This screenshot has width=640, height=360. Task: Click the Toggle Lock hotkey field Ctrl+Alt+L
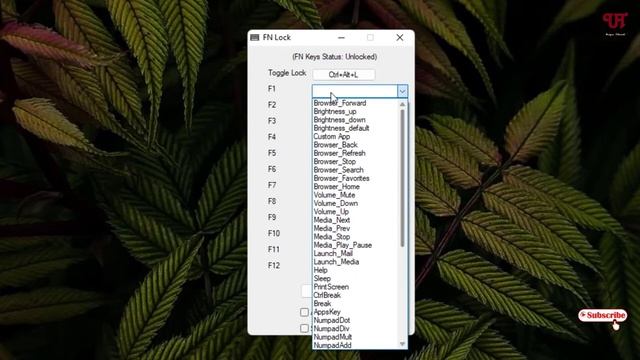coord(344,75)
